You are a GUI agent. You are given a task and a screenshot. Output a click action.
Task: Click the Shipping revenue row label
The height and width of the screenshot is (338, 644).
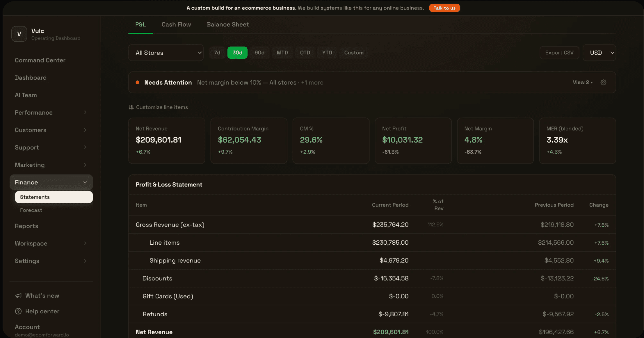point(175,260)
